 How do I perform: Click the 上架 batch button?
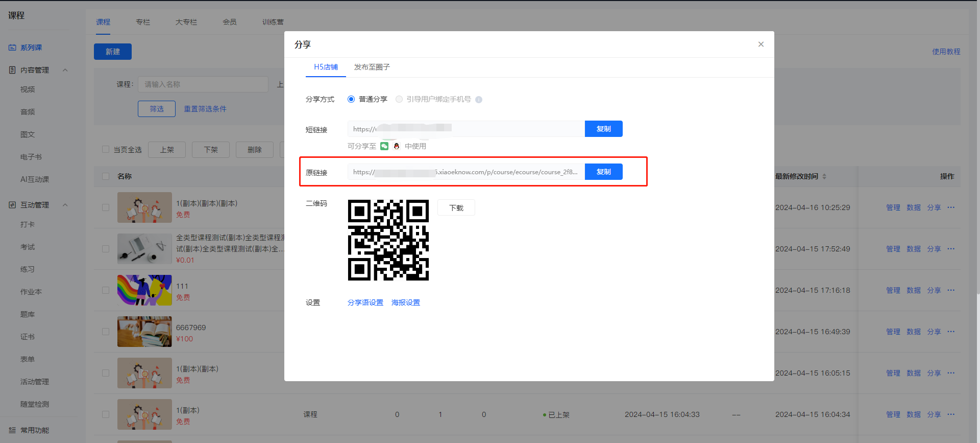(x=167, y=150)
